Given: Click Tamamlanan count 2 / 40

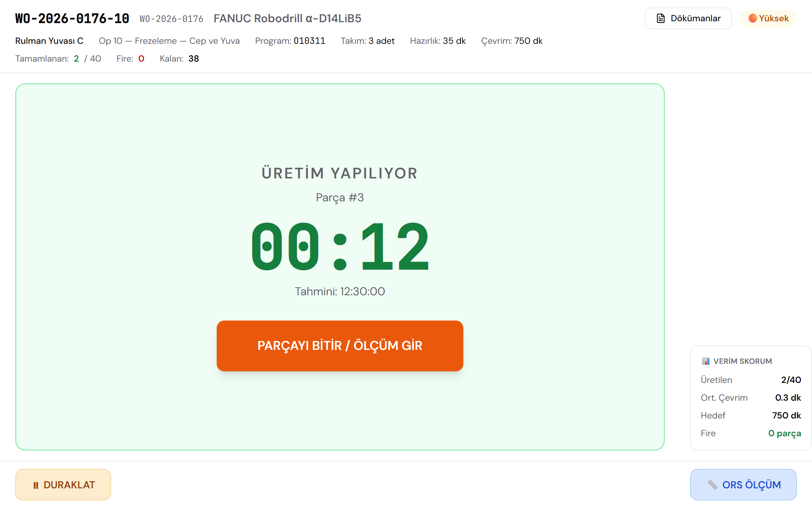Looking at the screenshot, I should [58, 58].
